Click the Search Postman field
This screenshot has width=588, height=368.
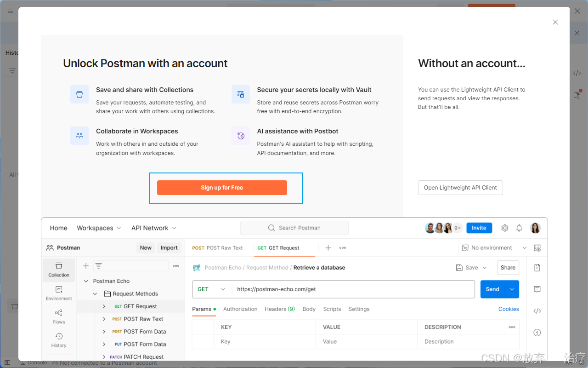pyautogui.click(x=294, y=228)
